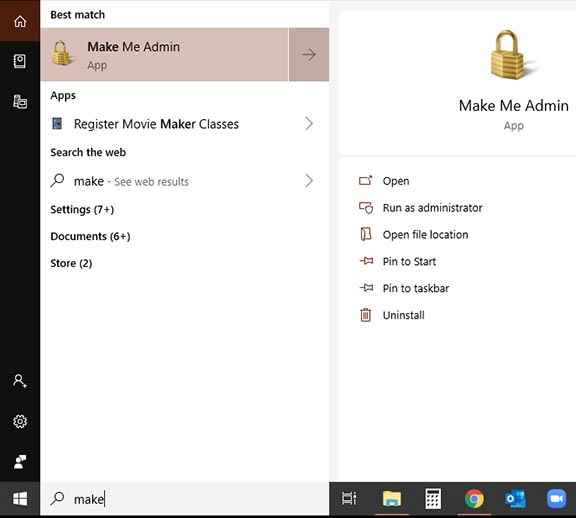Open the user account icon in sidebar
Viewport: 576px width, 518px height.
[x=20, y=381]
